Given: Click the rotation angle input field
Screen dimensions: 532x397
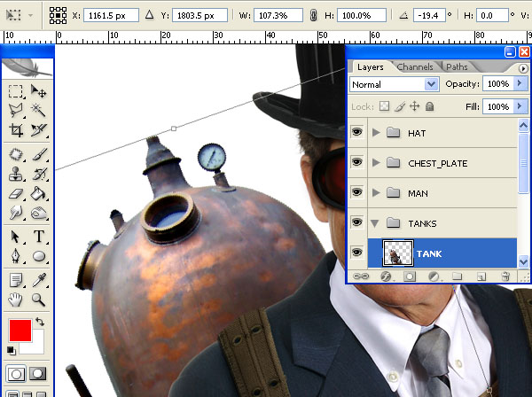Looking at the screenshot, I should coord(429,15).
